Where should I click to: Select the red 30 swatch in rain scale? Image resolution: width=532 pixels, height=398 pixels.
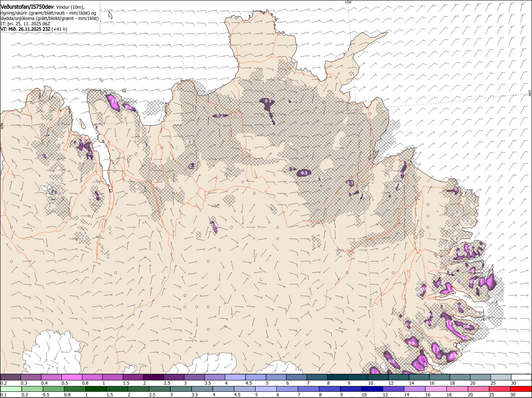pyautogui.click(x=521, y=389)
